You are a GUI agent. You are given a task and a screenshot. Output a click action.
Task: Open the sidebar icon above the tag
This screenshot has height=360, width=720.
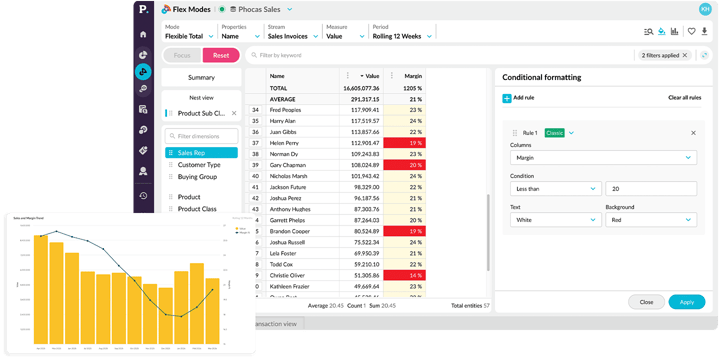click(x=143, y=130)
